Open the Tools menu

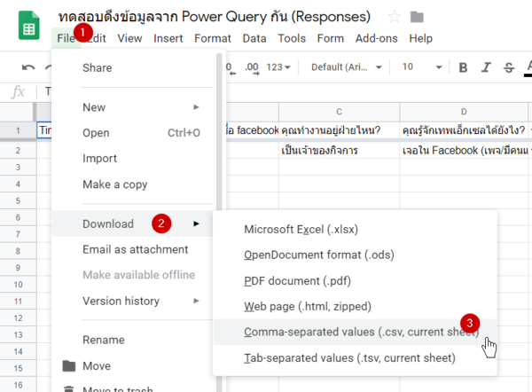(292, 38)
